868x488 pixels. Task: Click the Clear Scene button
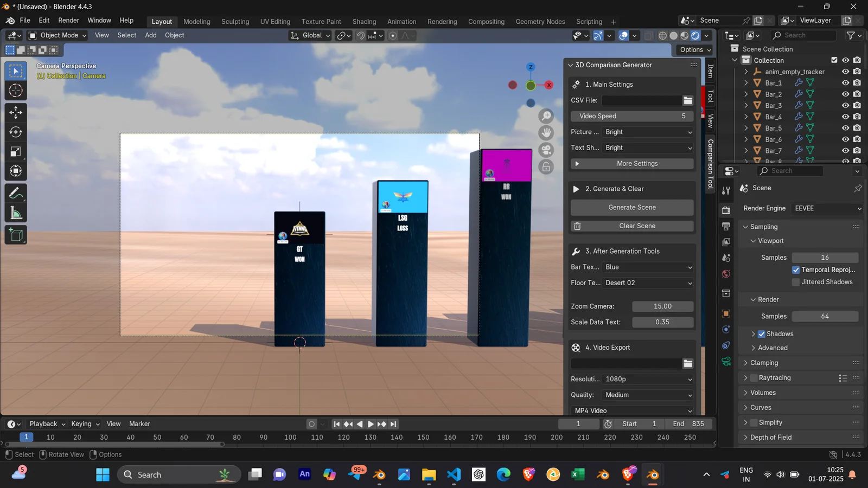(x=632, y=226)
